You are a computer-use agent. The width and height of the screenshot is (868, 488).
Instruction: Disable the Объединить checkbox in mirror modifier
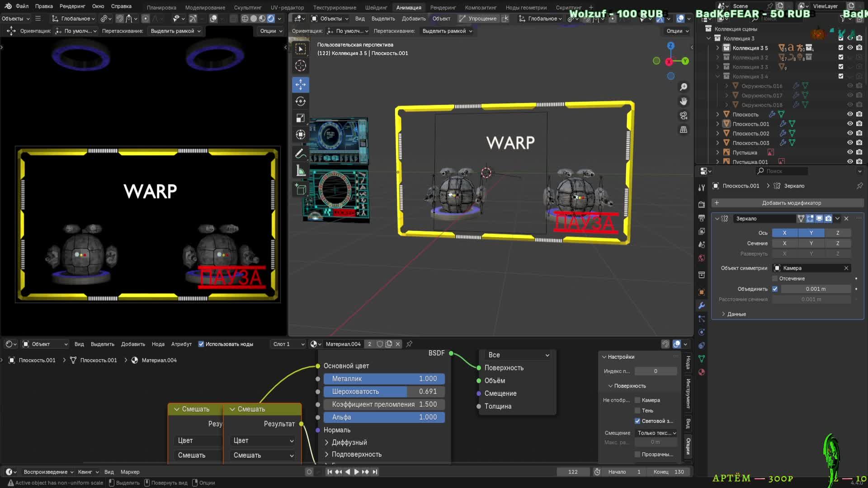point(775,289)
